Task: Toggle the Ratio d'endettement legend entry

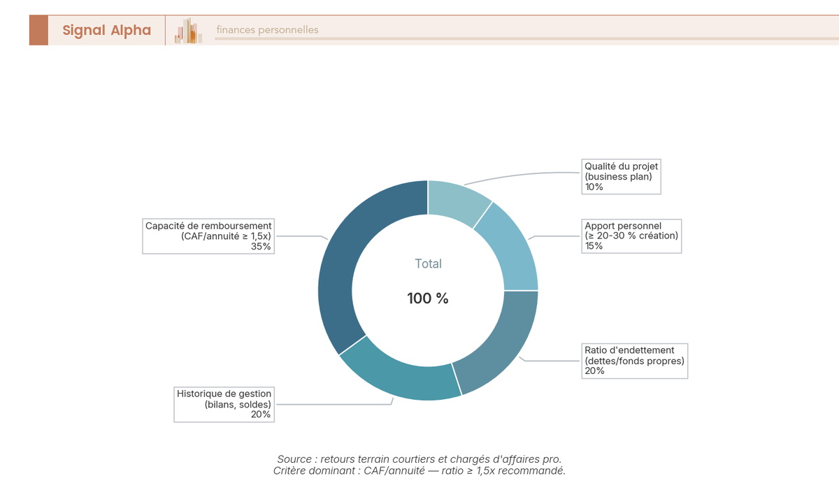Action: point(634,361)
